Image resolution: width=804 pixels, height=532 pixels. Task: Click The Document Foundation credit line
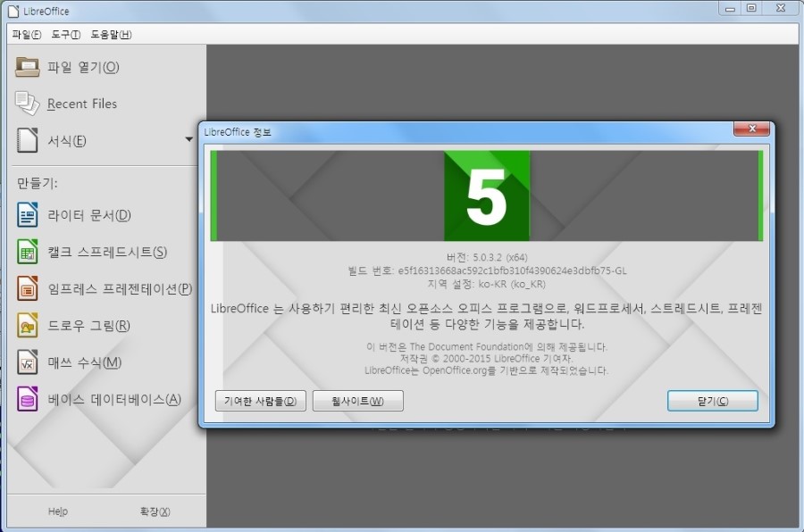coord(487,347)
